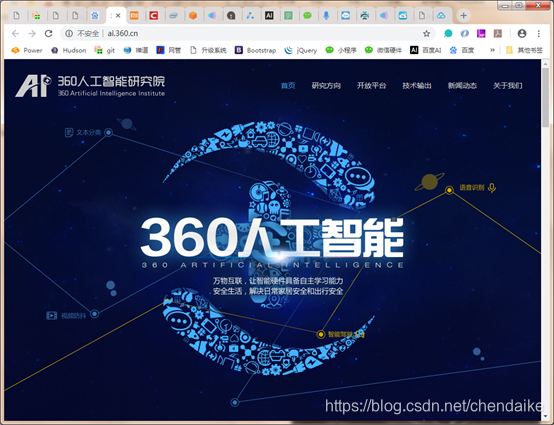Open the 网管 bookmark
554x425 pixels.
pyautogui.click(x=169, y=50)
